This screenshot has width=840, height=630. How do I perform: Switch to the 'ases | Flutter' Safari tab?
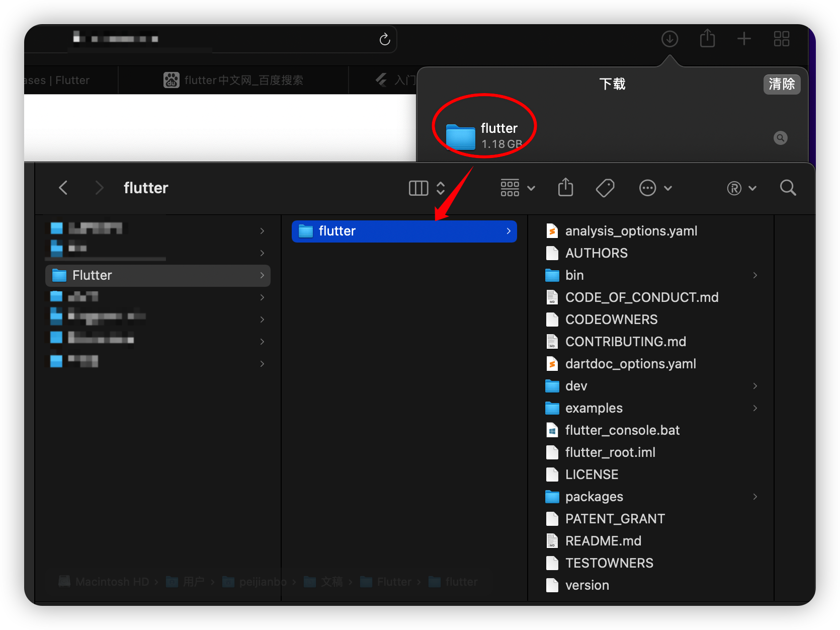pos(70,80)
